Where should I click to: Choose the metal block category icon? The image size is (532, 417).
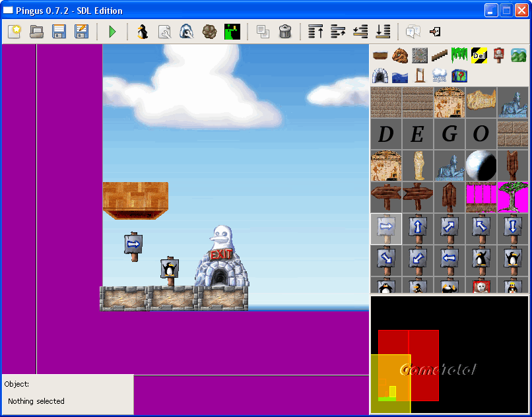click(x=420, y=55)
